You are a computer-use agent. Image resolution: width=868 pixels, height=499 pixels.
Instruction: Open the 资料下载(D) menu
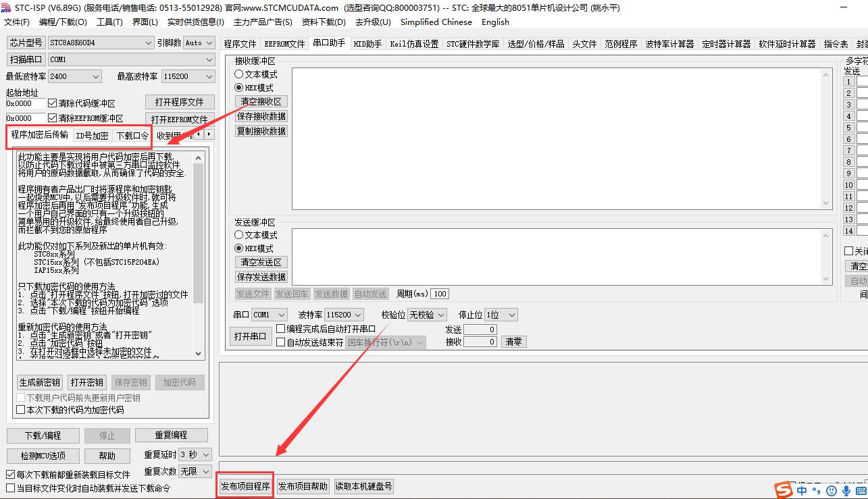pyautogui.click(x=324, y=22)
